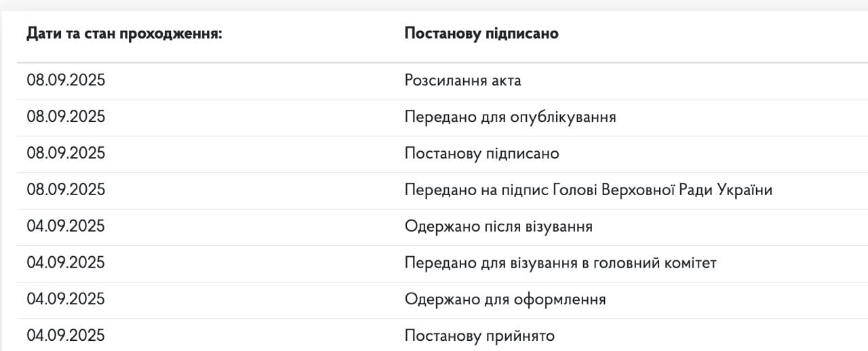Click the date beside 'Передано для опублікування'

coord(66,117)
